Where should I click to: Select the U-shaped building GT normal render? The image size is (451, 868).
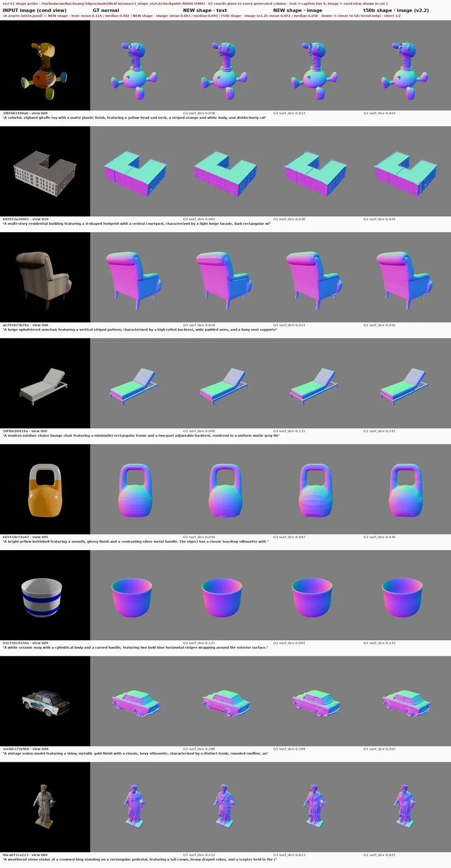click(x=135, y=171)
